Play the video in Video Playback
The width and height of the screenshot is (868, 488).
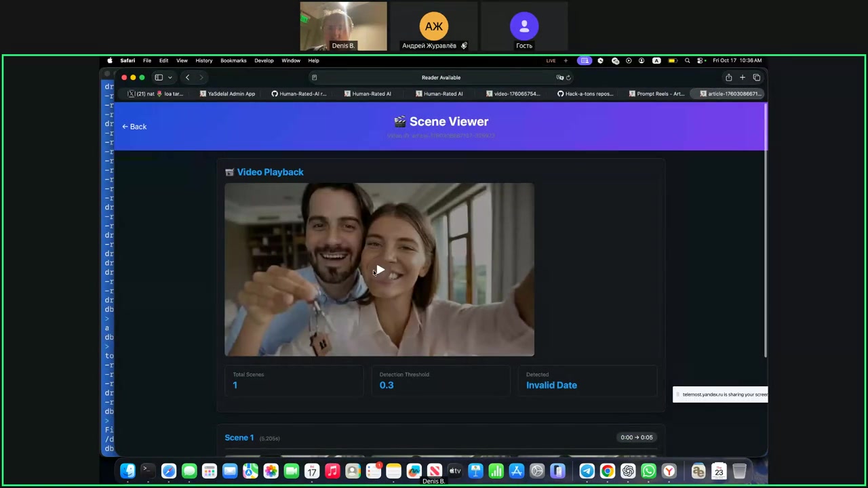[x=380, y=270]
